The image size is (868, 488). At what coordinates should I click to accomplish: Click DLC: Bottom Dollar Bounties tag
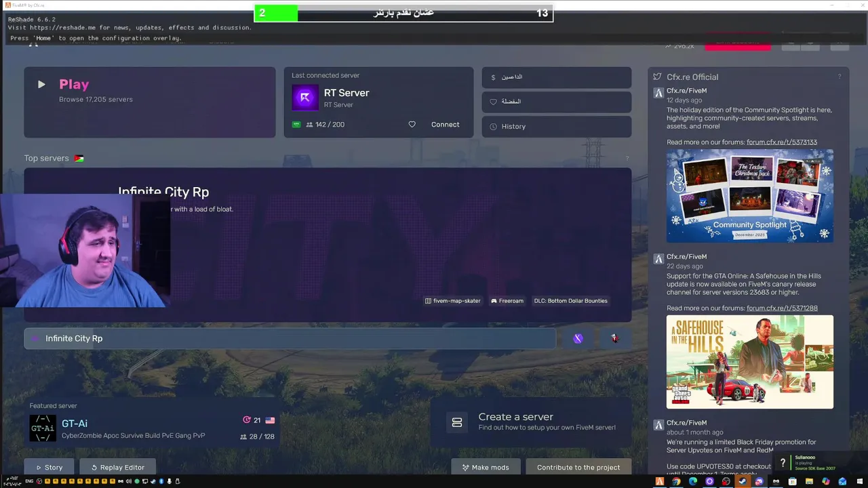(x=570, y=301)
